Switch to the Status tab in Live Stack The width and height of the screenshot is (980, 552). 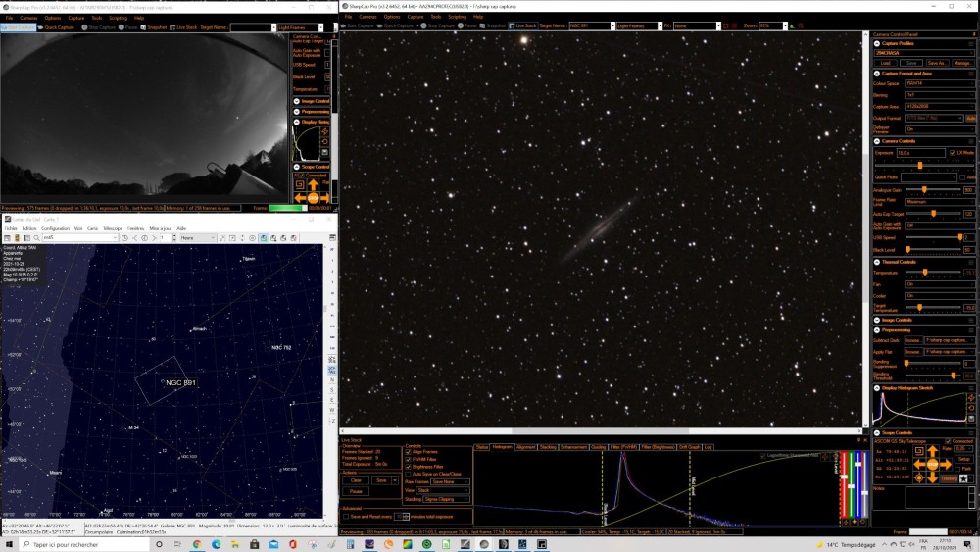pos(482,447)
